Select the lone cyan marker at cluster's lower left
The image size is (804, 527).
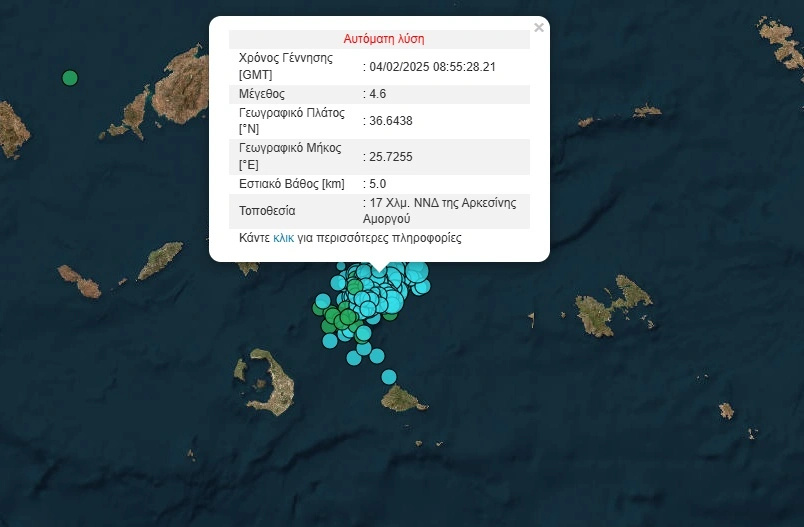coord(330,341)
